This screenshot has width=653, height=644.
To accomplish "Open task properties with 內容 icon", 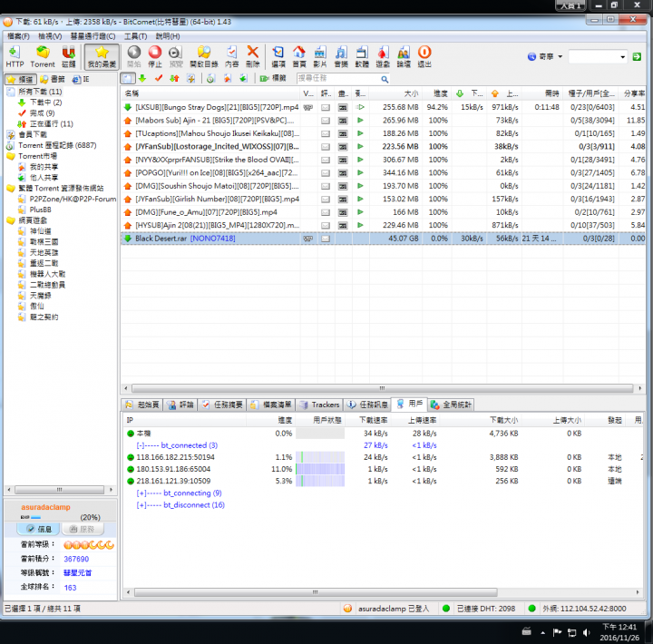I will [x=231, y=56].
